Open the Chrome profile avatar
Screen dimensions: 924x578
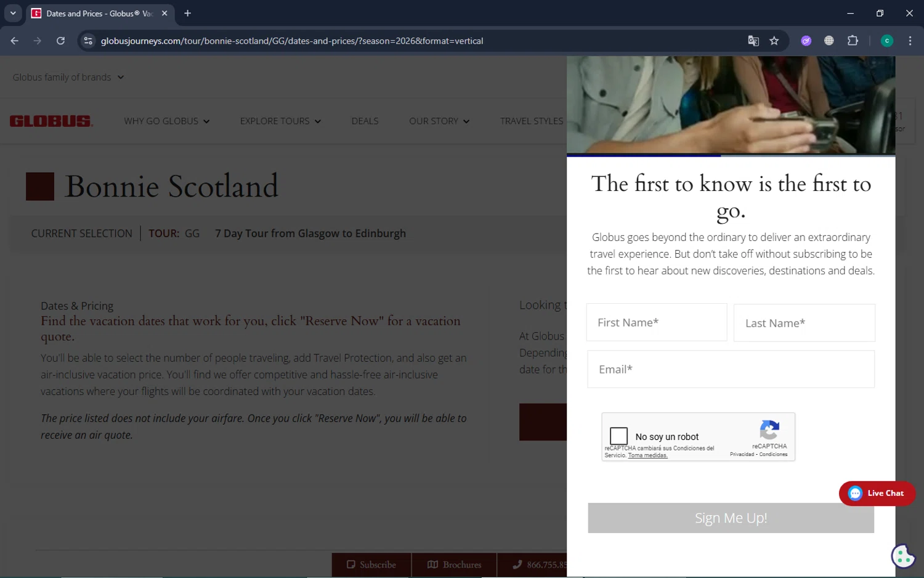click(887, 41)
